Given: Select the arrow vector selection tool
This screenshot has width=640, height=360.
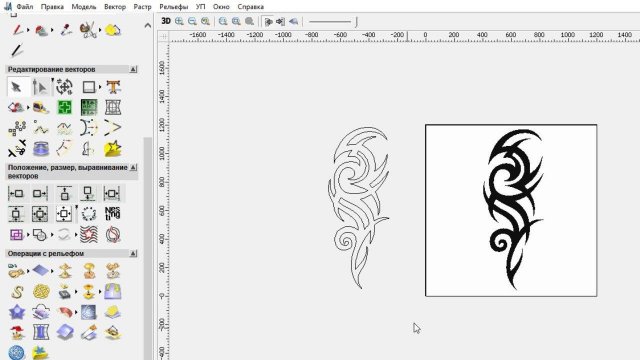Looking at the screenshot, I should [x=17, y=87].
